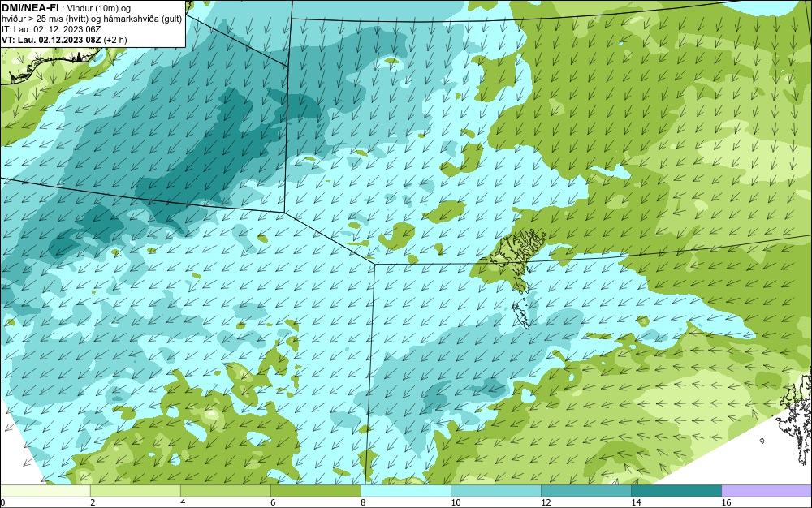812x508 pixels.
Task: Click the 0–2 m/s legend color swatch
Action: point(45,490)
